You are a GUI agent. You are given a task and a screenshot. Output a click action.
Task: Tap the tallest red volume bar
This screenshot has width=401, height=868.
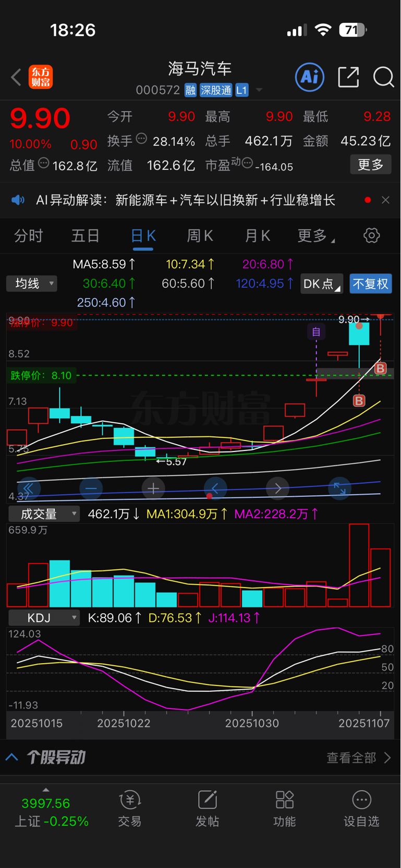pyautogui.click(x=359, y=565)
